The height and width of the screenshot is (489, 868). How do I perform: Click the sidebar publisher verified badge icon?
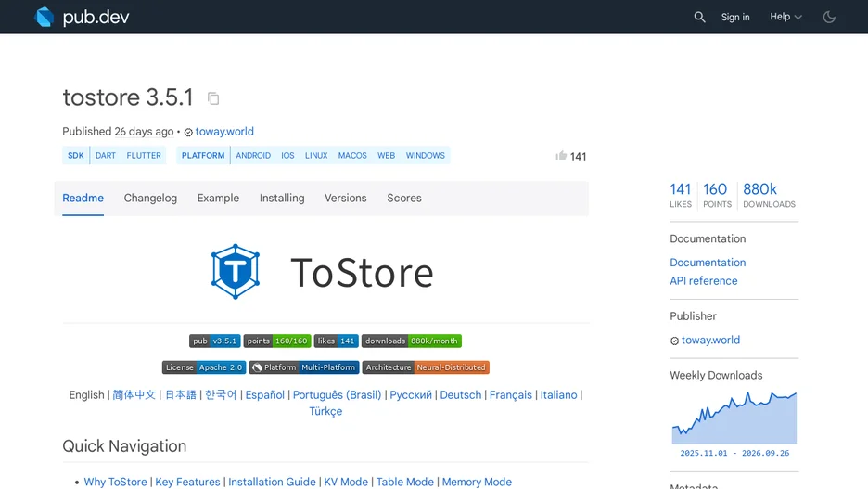(x=674, y=341)
